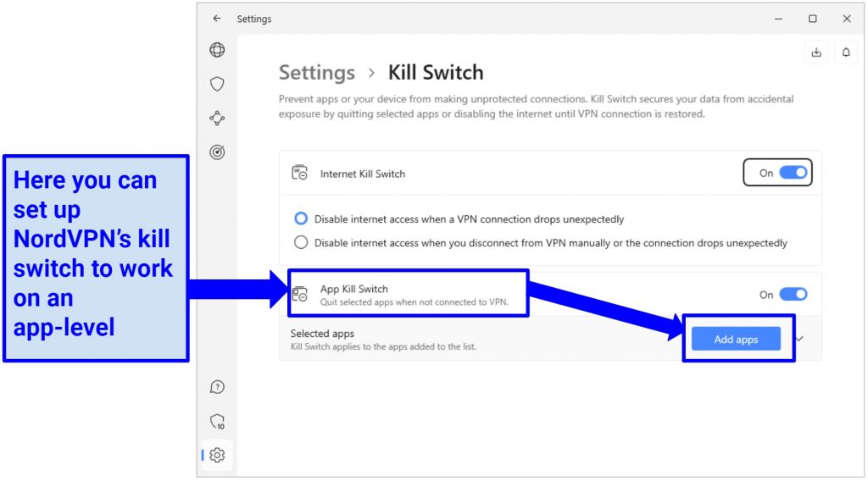The width and height of the screenshot is (868, 481).
Task: Maximize the Settings window
Action: (812, 19)
